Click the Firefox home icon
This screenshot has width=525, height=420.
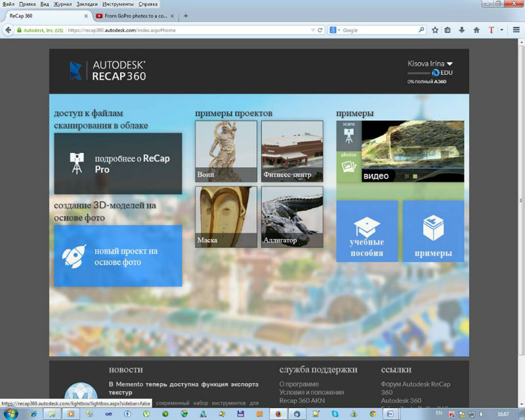click(476, 30)
